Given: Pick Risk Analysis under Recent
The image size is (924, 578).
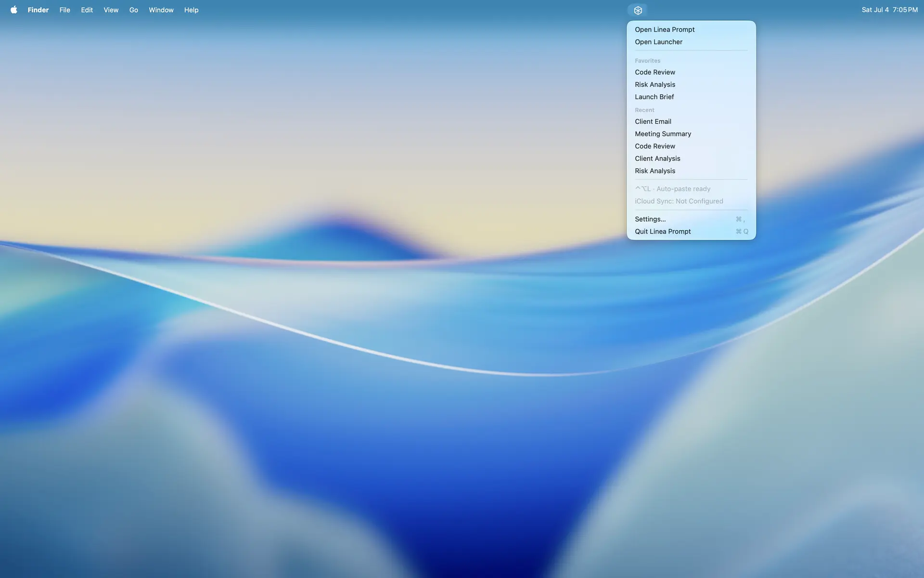Looking at the screenshot, I should tap(691, 171).
